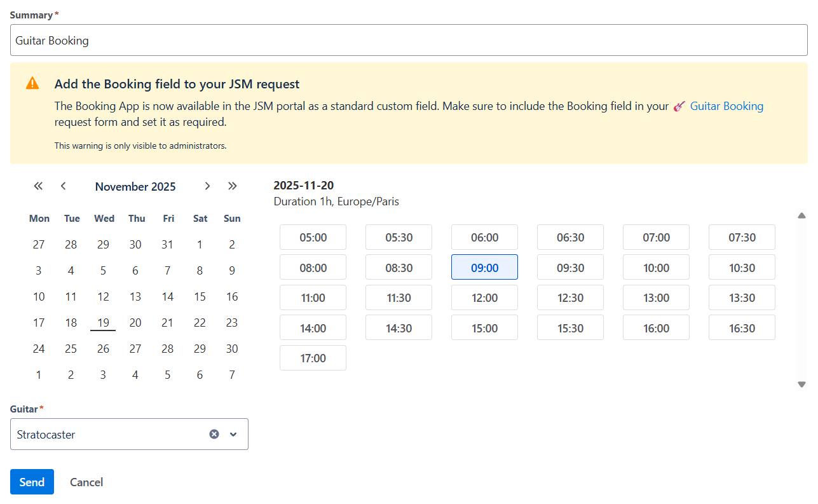818x504 pixels.
Task: Cancel the booking request
Action: pyautogui.click(x=86, y=482)
